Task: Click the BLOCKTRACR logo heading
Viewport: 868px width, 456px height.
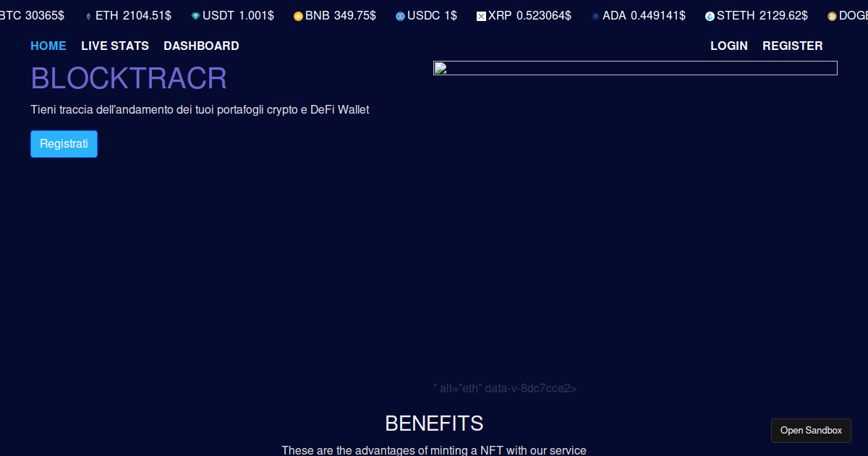Action: 129,78
